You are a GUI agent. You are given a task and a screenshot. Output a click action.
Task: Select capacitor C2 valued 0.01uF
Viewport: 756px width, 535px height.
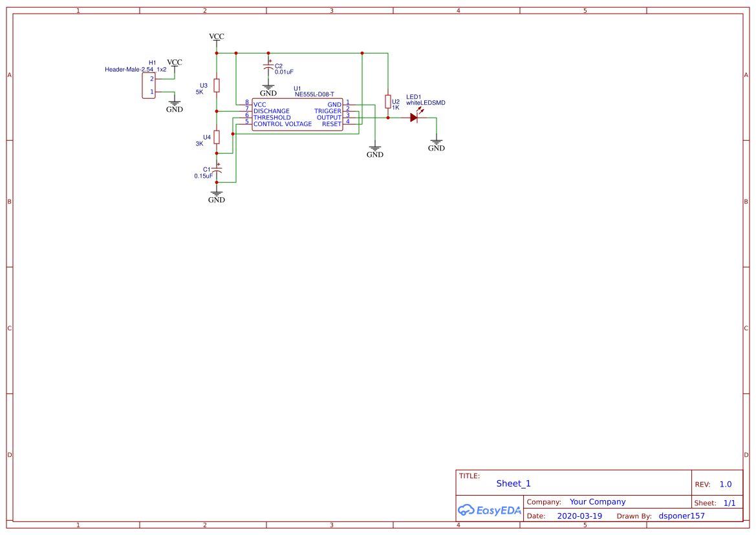pos(269,65)
